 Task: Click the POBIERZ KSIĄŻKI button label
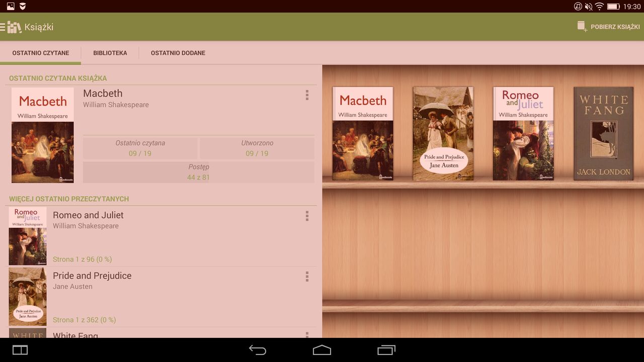pyautogui.click(x=615, y=27)
